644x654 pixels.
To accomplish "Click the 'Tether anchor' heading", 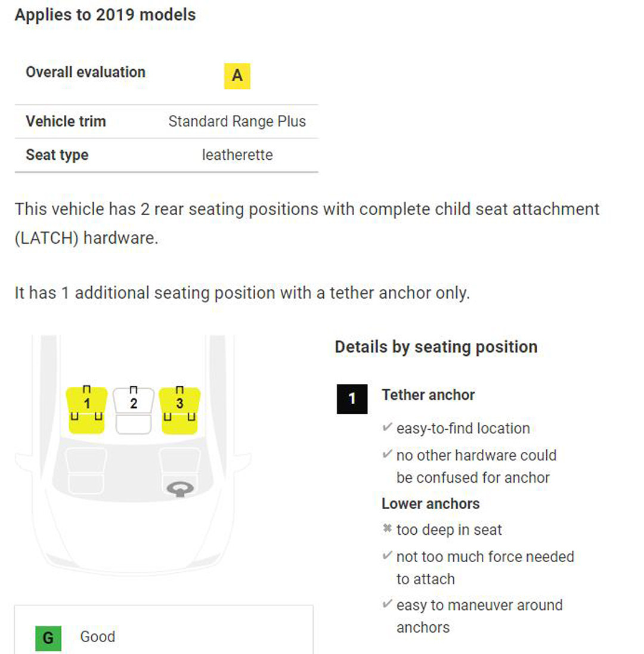I will click(x=428, y=395).
